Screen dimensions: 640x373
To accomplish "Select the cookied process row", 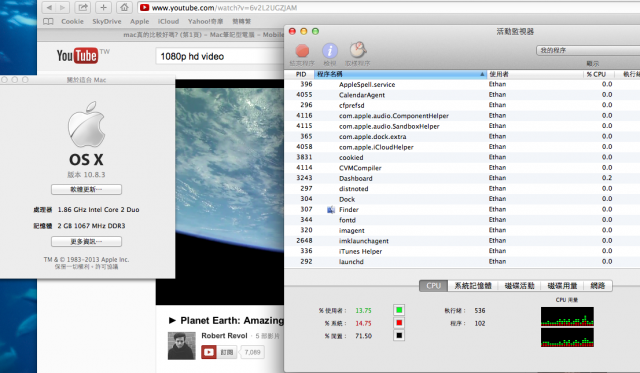I will [x=462, y=157].
